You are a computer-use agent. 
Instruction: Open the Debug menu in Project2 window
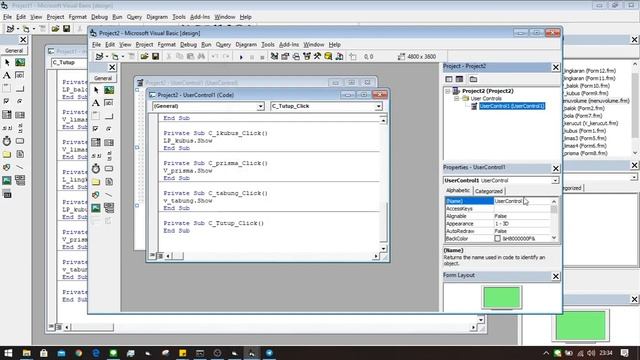pos(188,44)
